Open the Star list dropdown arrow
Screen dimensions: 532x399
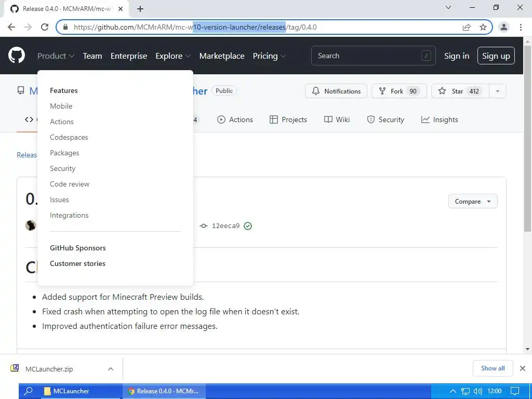[x=497, y=91]
